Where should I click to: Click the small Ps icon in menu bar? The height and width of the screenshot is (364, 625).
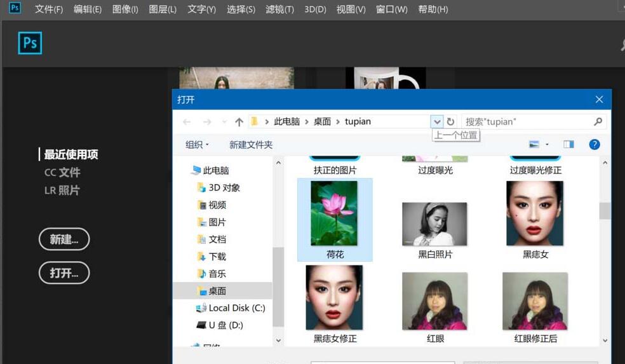tap(15, 8)
